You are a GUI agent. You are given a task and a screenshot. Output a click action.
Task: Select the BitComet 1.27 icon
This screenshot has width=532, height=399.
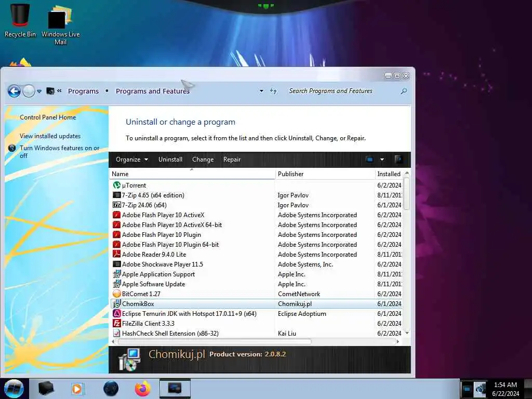click(117, 294)
